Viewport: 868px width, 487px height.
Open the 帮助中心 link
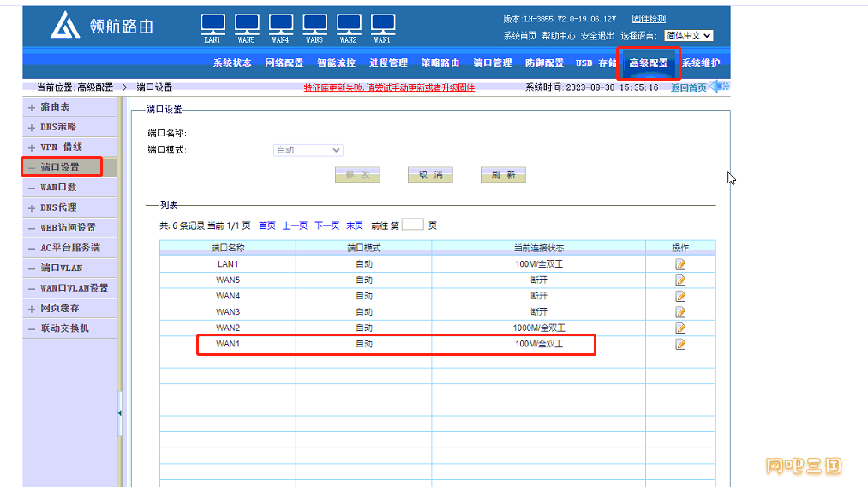click(559, 35)
